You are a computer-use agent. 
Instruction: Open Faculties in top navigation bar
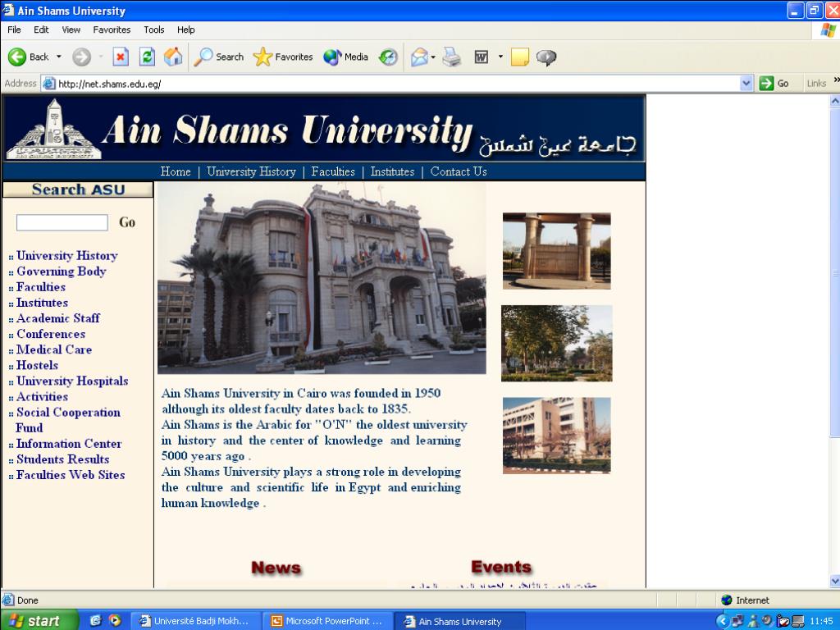[x=333, y=171]
